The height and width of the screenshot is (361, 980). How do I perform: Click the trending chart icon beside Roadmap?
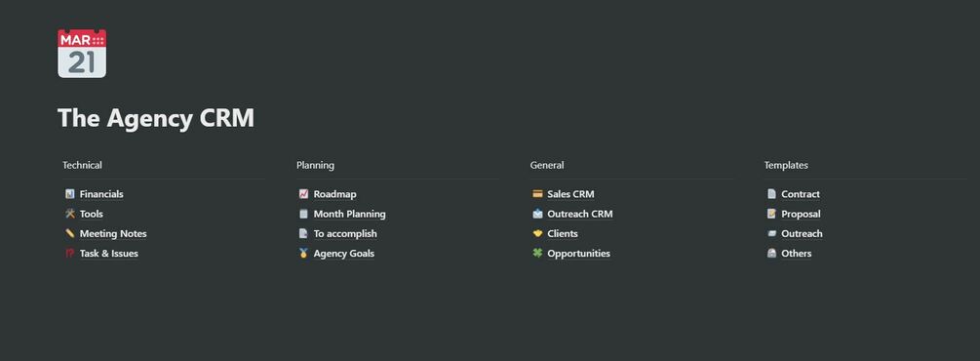pos(303,194)
